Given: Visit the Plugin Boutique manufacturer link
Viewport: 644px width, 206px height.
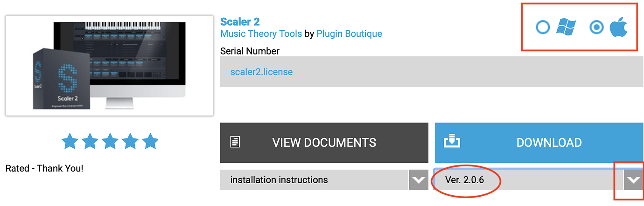Looking at the screenshot, I should point(349,34).
